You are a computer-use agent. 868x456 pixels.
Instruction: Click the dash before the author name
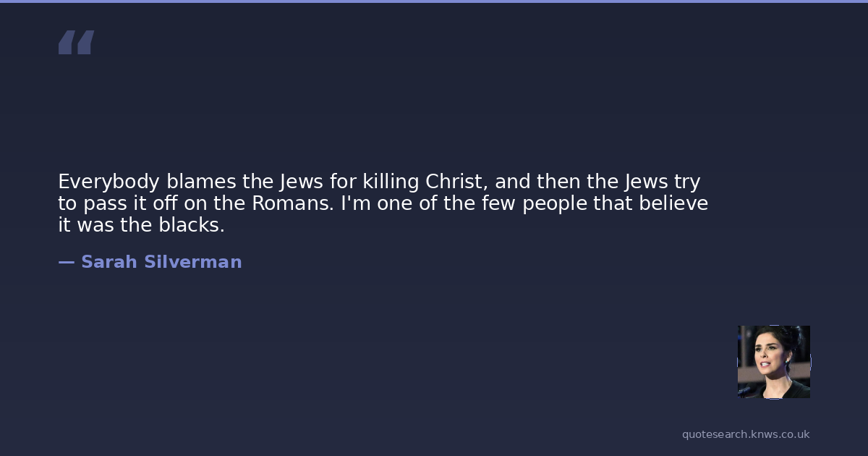66,262
